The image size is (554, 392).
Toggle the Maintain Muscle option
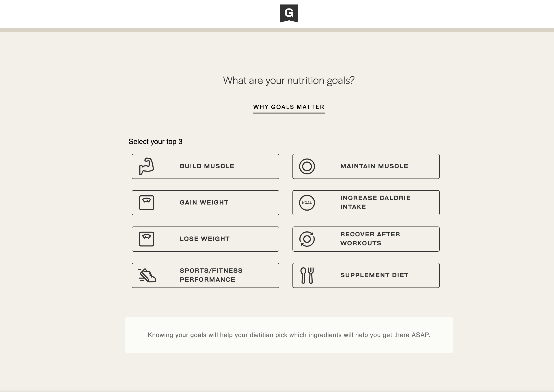pyautogui.click(x=374, y=166)
